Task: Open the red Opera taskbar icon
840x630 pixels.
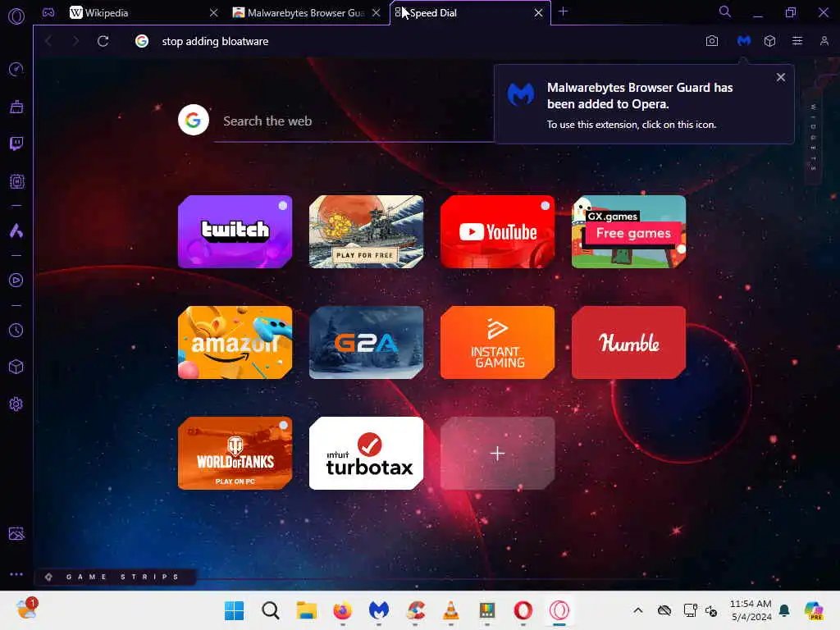Action: [523, 610]
